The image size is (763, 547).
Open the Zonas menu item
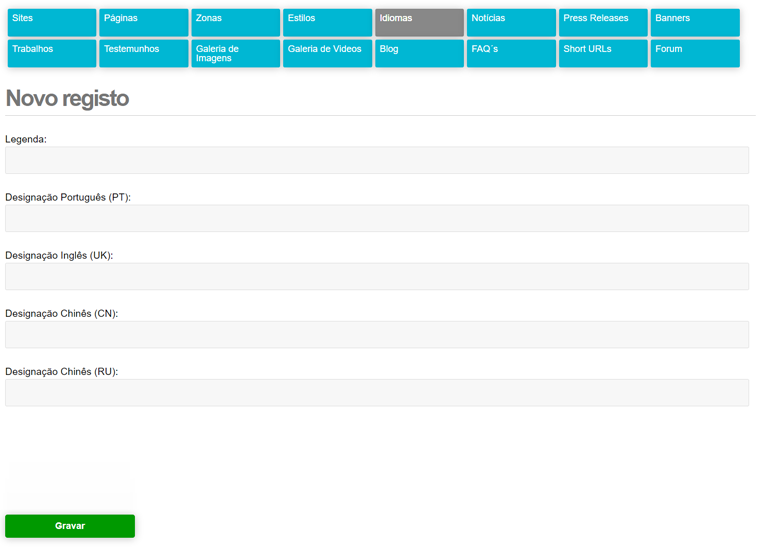pos(236,22)
